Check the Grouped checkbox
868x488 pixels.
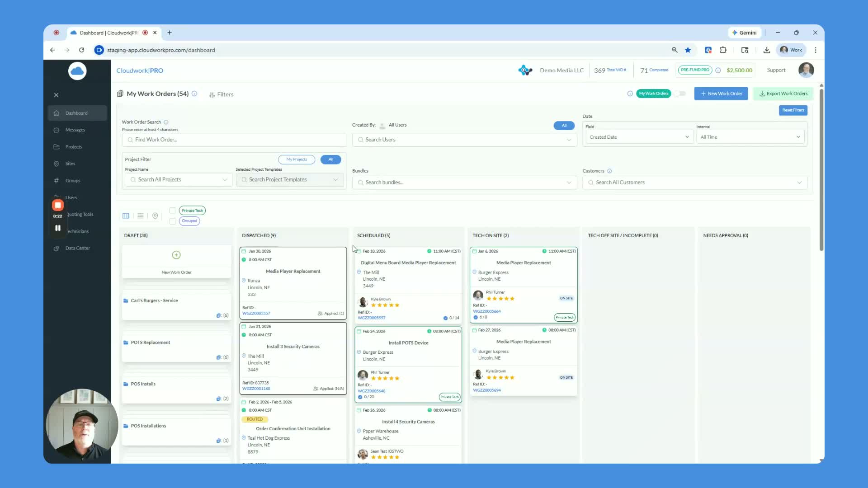173,221
